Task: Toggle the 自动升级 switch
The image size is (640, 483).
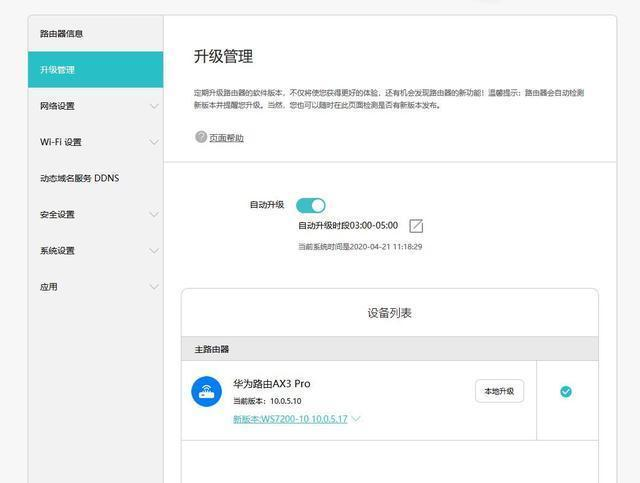Action: point(311,205)
